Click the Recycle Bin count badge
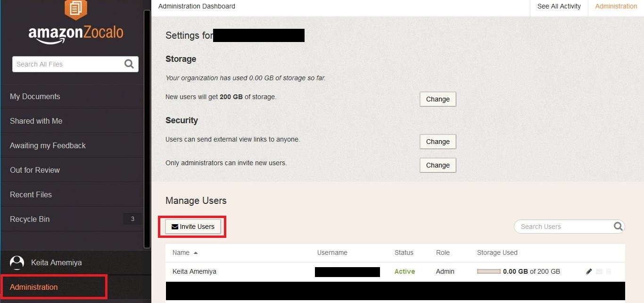The width and height of the screenshot is (644, 303). coord(132,219)
